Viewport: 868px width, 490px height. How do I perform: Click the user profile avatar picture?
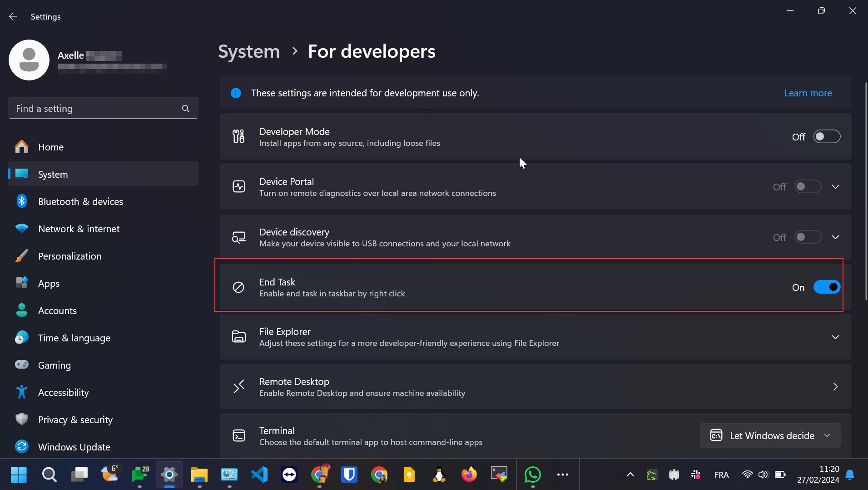tap(29, 60)
